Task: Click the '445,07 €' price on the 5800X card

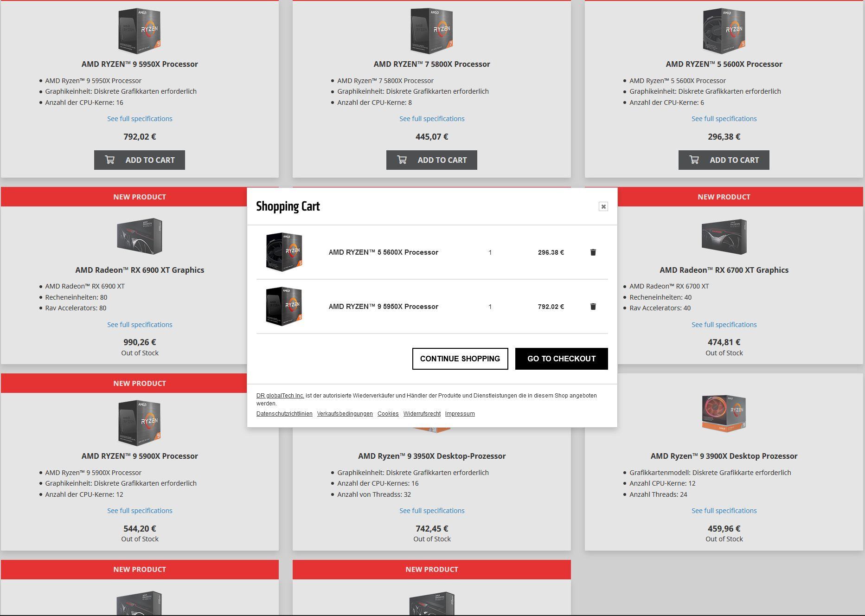Action: (432, 137)
